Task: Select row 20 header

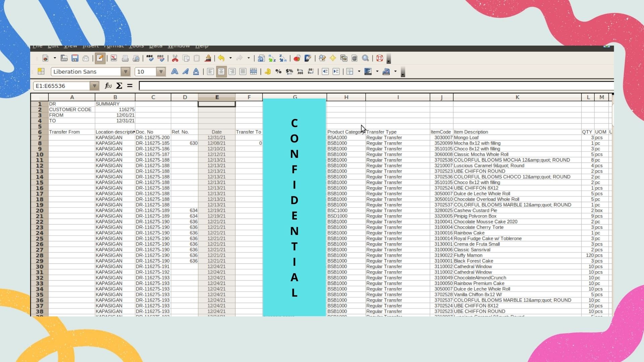Action: tap(40, 210)
